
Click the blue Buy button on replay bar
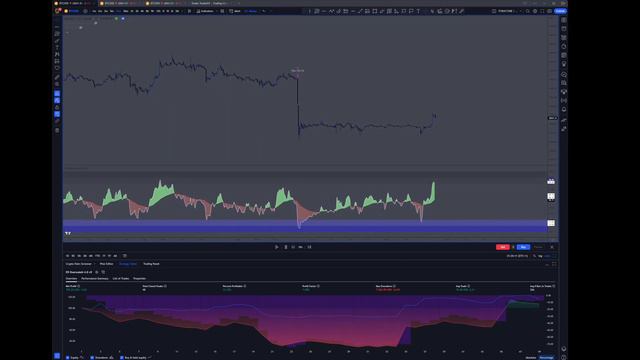[x=523, y=247]
